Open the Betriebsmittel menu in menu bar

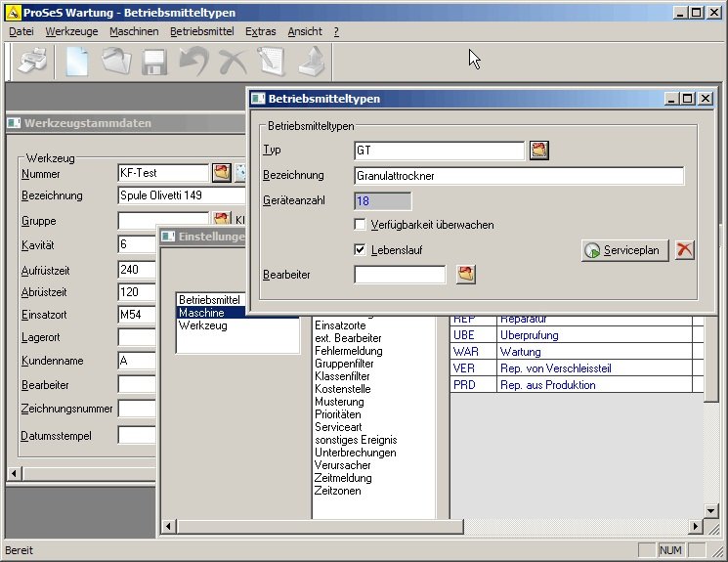[x=201, y=31]
